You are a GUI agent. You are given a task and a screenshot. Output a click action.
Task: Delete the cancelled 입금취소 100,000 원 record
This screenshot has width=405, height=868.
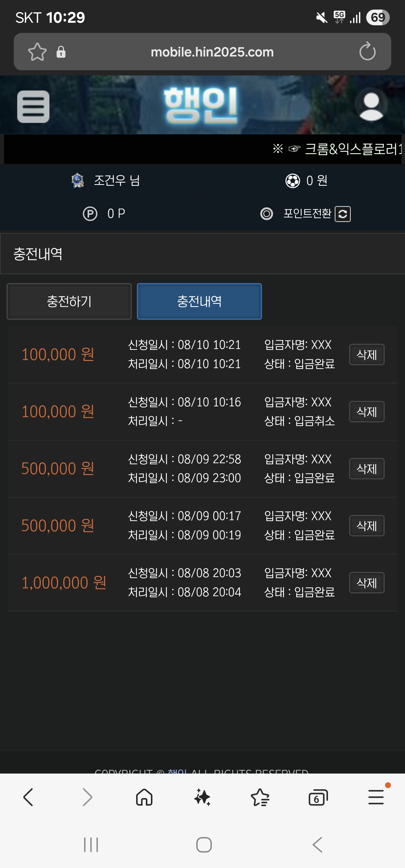[366, 412]
